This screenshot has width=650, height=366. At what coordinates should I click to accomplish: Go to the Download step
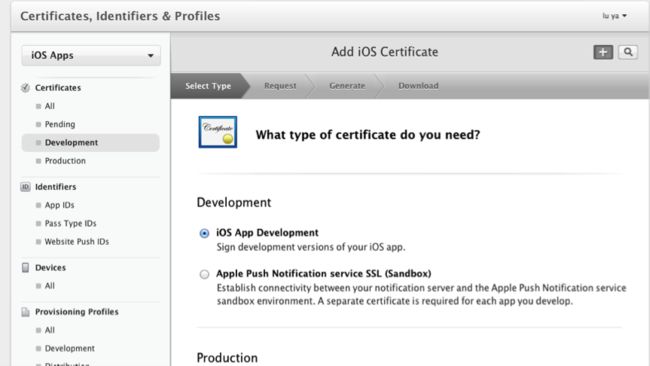(x=418, y=86)
